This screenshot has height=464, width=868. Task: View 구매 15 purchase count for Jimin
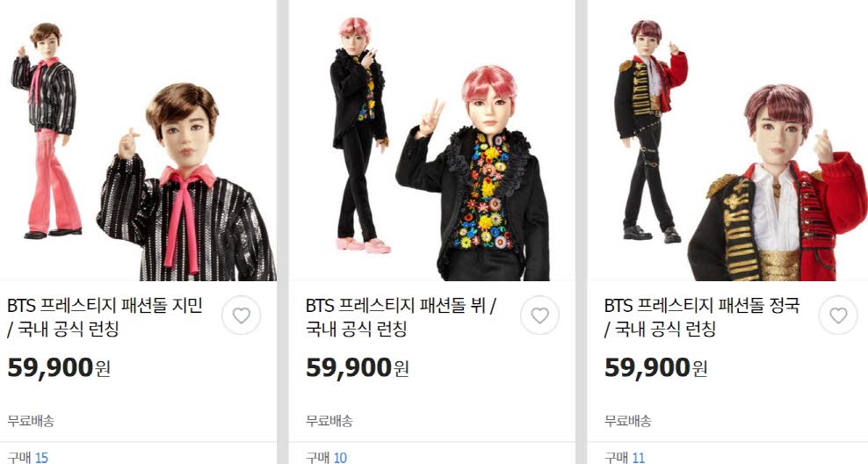[x=28, y=457]
